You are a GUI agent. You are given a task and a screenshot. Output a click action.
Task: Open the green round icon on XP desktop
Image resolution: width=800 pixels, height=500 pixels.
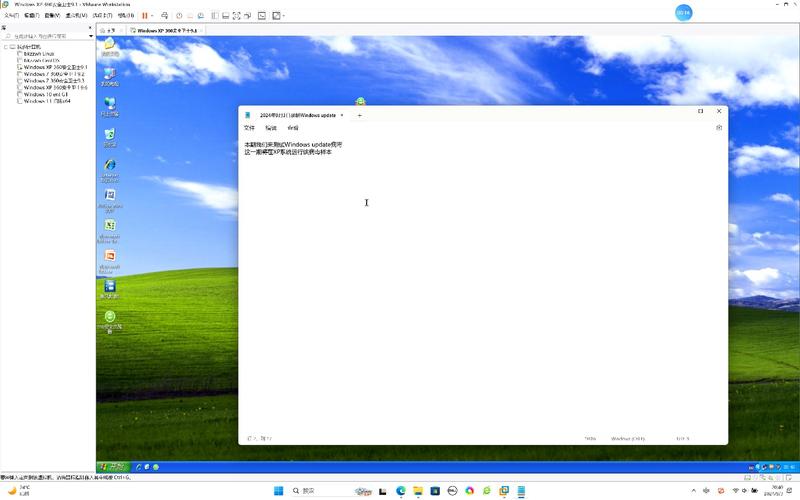110,321
